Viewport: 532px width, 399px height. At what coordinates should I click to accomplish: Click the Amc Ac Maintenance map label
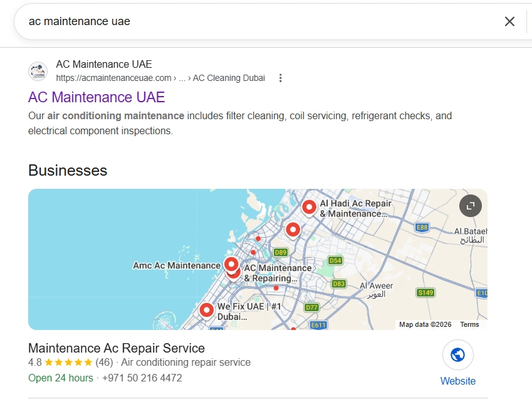pos(177,265)
